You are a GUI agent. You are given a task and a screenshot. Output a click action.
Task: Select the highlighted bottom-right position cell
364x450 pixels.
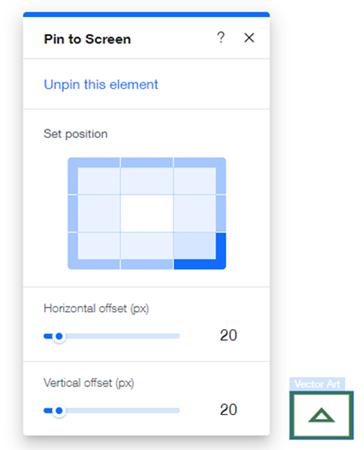point(200,251)
